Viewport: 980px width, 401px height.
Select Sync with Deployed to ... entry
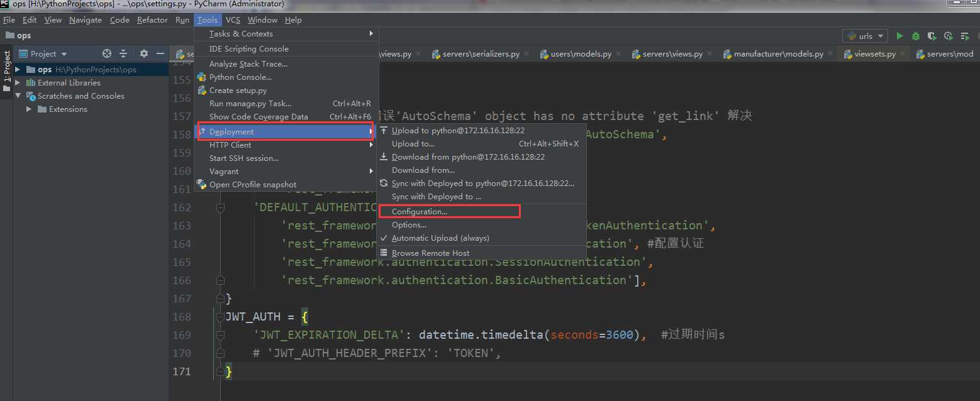pos(481,197)
